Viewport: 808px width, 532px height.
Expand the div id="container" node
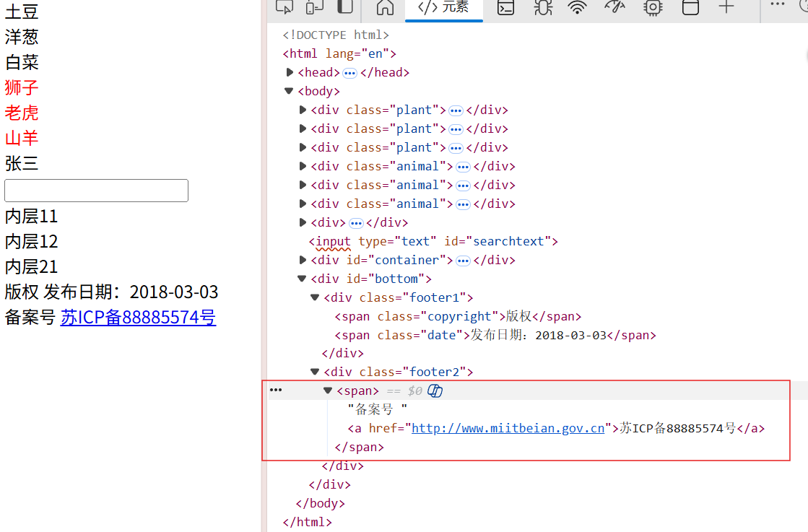pos(303,260)
